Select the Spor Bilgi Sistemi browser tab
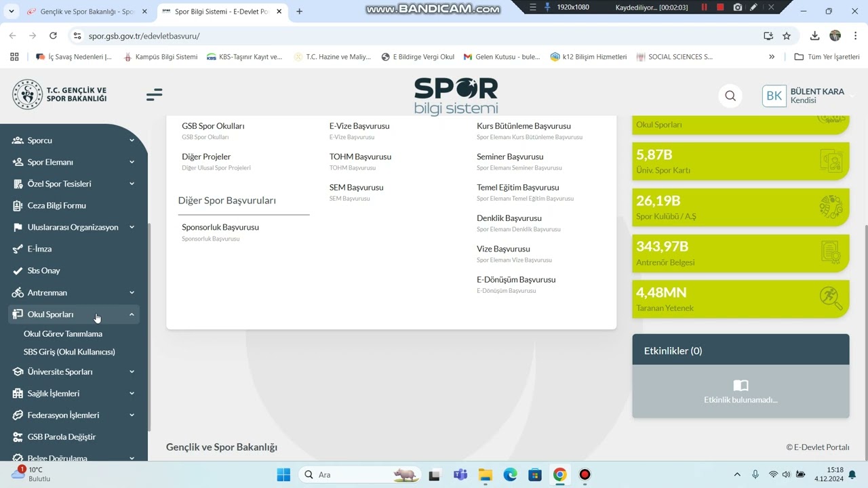Image resolution: width=868 pixels, height=488 pixels. pos(221,12)
